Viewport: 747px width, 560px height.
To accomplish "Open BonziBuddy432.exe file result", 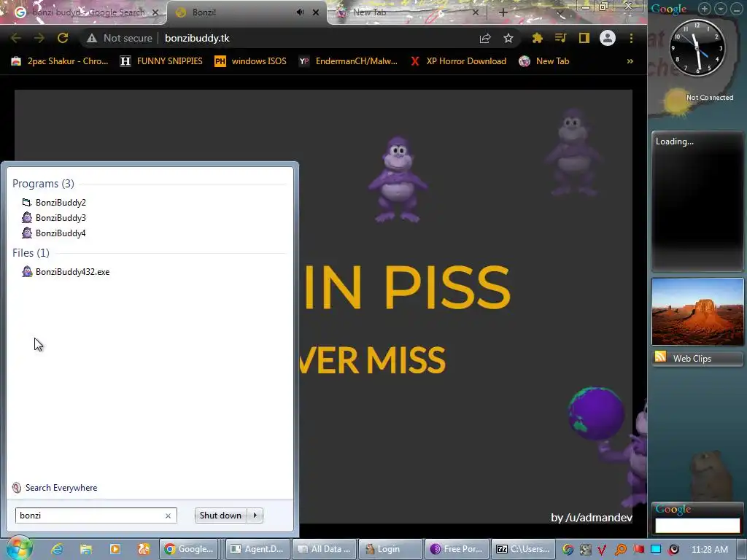I will (x=72, y=272).
